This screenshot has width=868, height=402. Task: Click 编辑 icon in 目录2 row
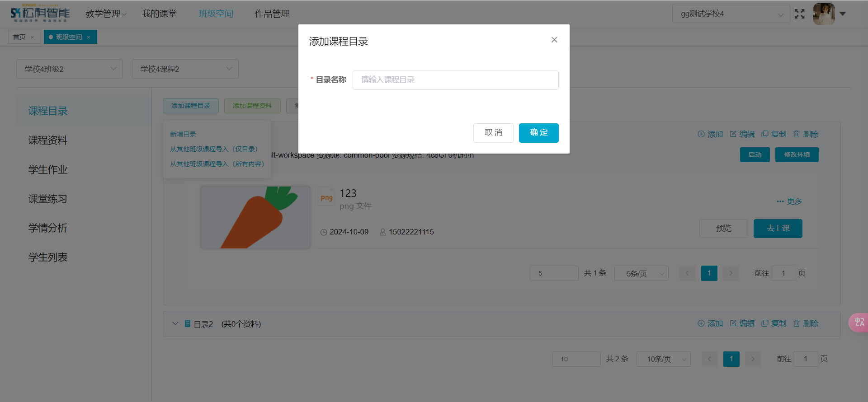tap(733, 323)
